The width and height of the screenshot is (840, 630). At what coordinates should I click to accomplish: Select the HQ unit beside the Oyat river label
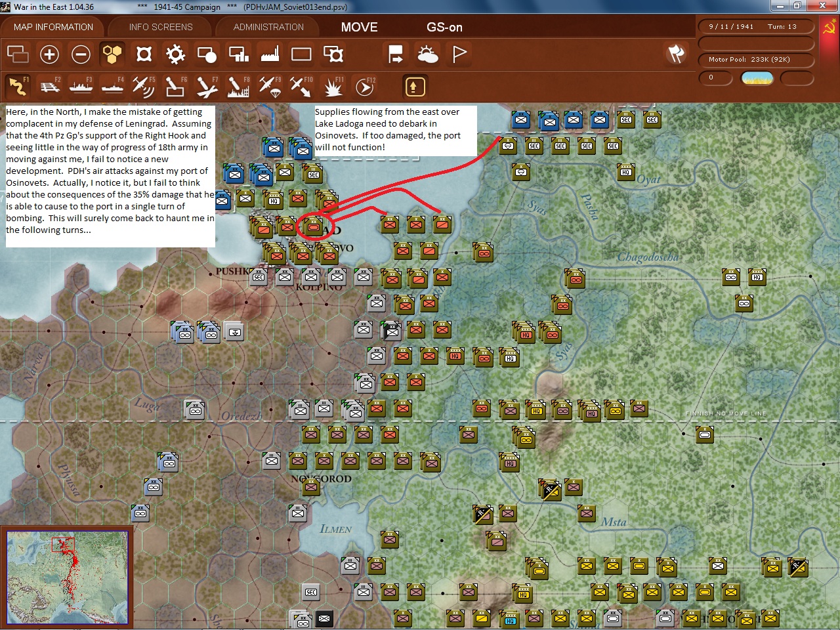point(626,172)
